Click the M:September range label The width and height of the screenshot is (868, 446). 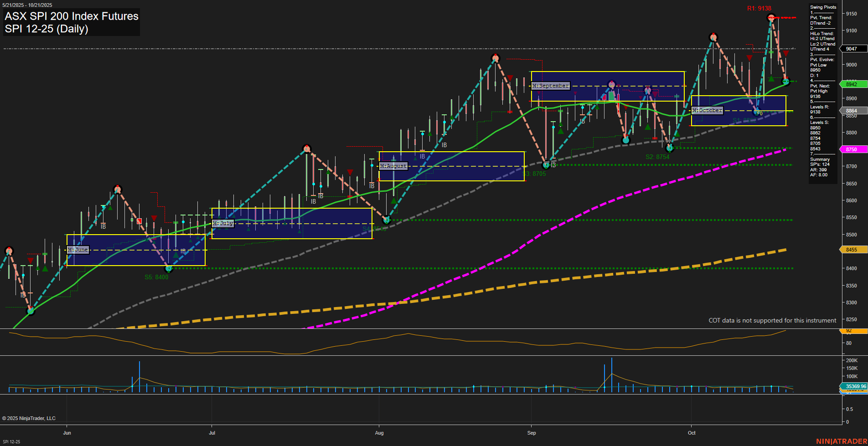[x=551, y=85]
